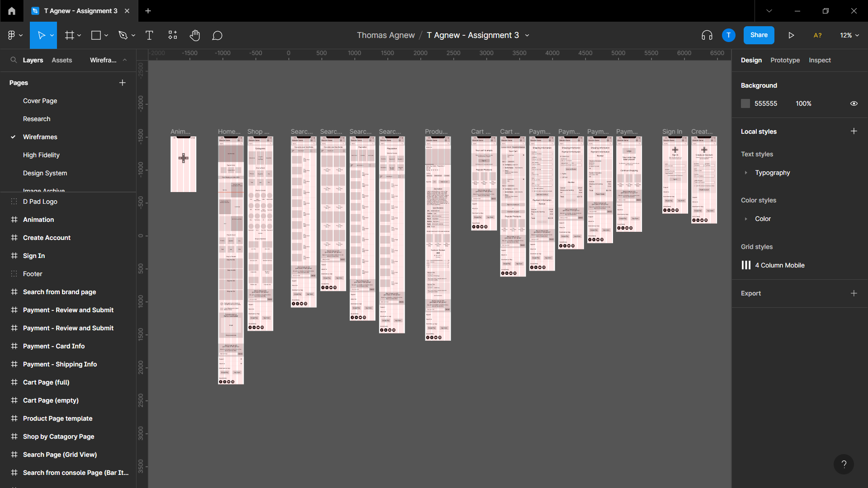Toggle background visibility eye icon
The width and height of the screenshot is (868, 488).
pyautogui.click(x=854, y=103)
